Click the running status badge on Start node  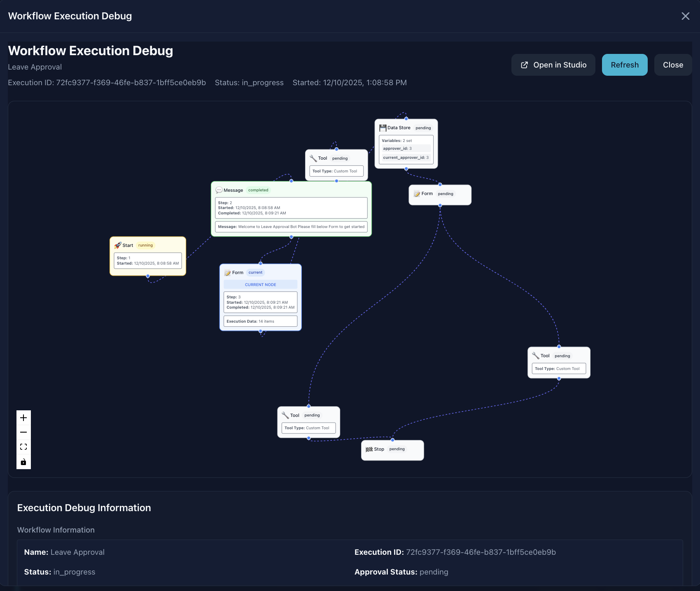[x=145, y=245]
